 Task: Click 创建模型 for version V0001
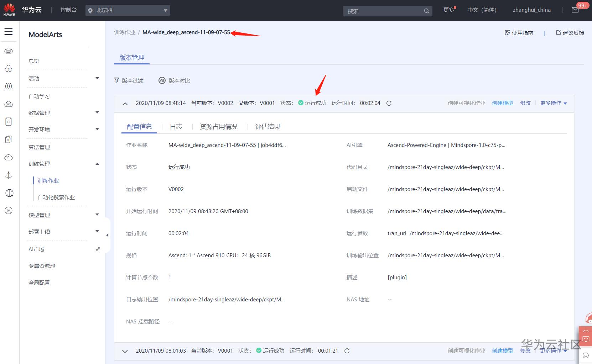coord(503,351)
